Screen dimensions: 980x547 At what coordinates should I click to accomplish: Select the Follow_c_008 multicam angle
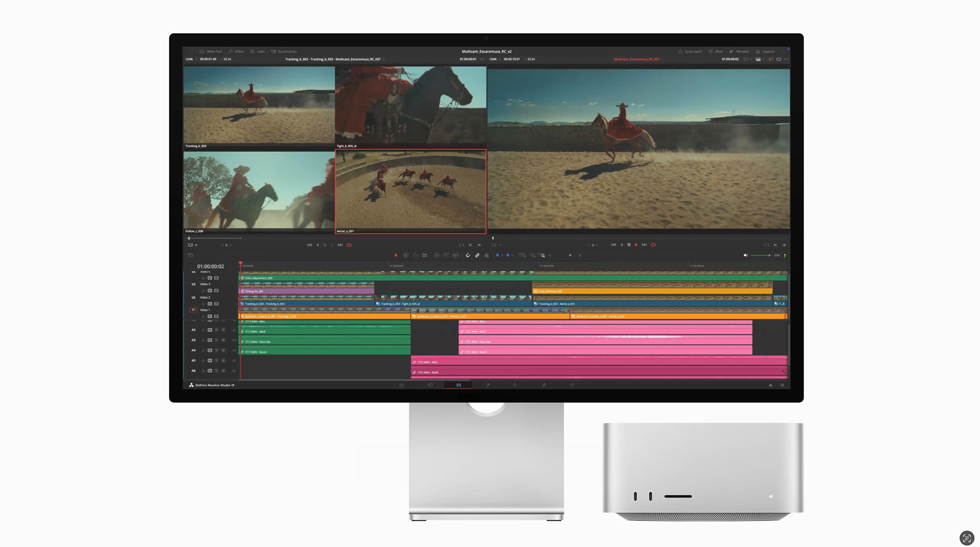pyautogui.click(x=259, y=192)
